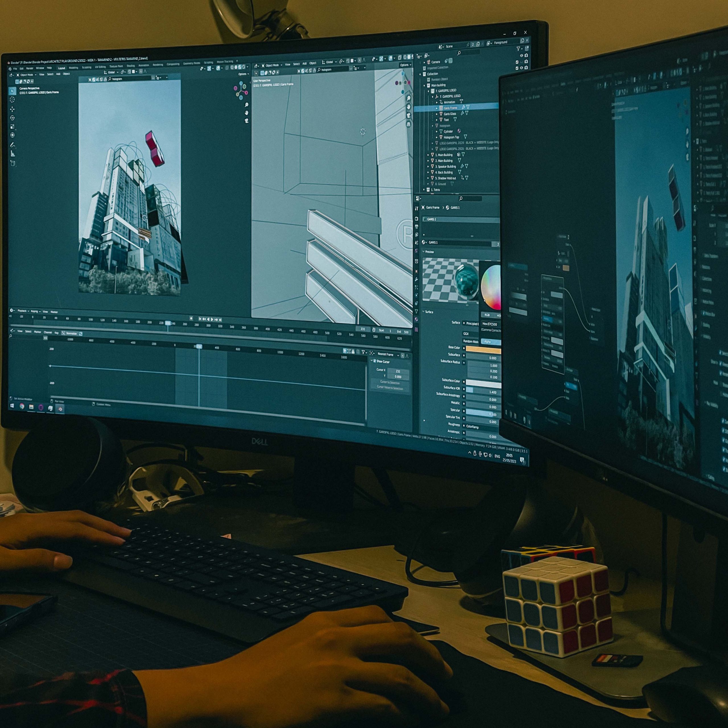
Task: Open the Render menu
Action: (29, 69)
